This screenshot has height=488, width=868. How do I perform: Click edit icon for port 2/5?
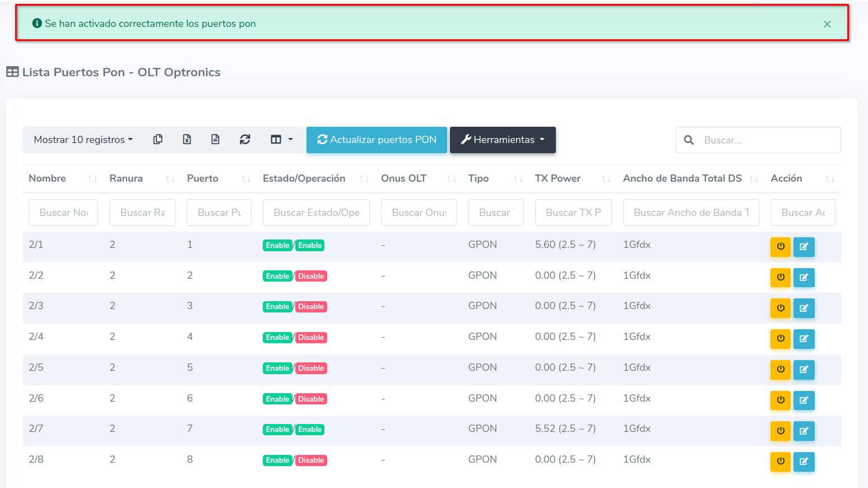pyautogui.click(x=804, y=370)
